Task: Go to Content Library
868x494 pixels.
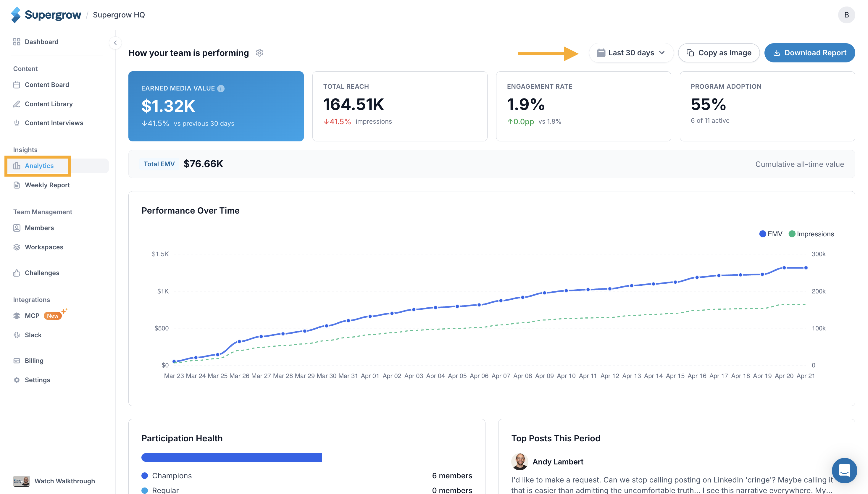Action: coord(49,104)
